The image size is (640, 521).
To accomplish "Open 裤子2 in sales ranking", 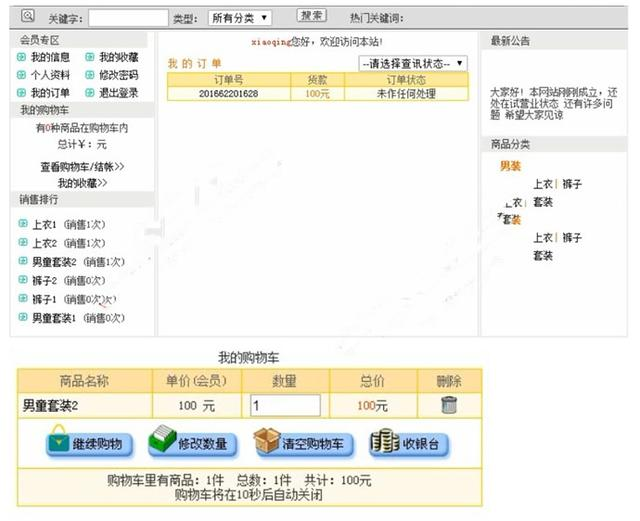I will point(44,281).
